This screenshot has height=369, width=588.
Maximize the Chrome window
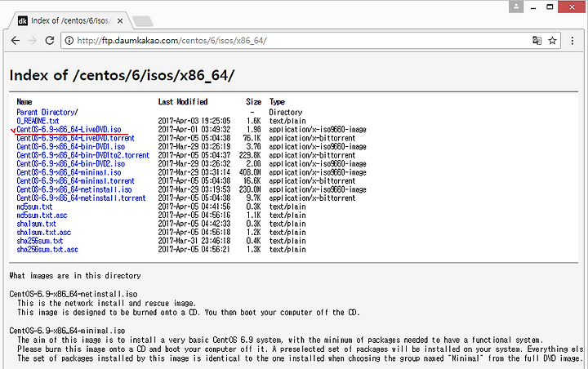point(550,7)
